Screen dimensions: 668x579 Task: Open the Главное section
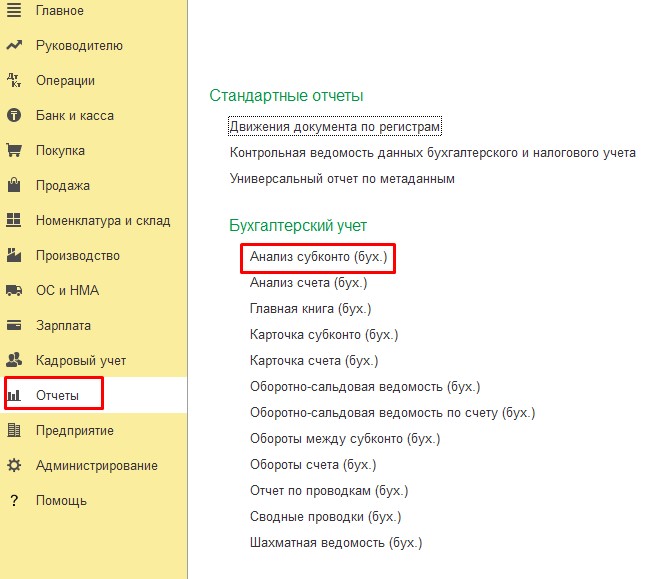point(60,11)
